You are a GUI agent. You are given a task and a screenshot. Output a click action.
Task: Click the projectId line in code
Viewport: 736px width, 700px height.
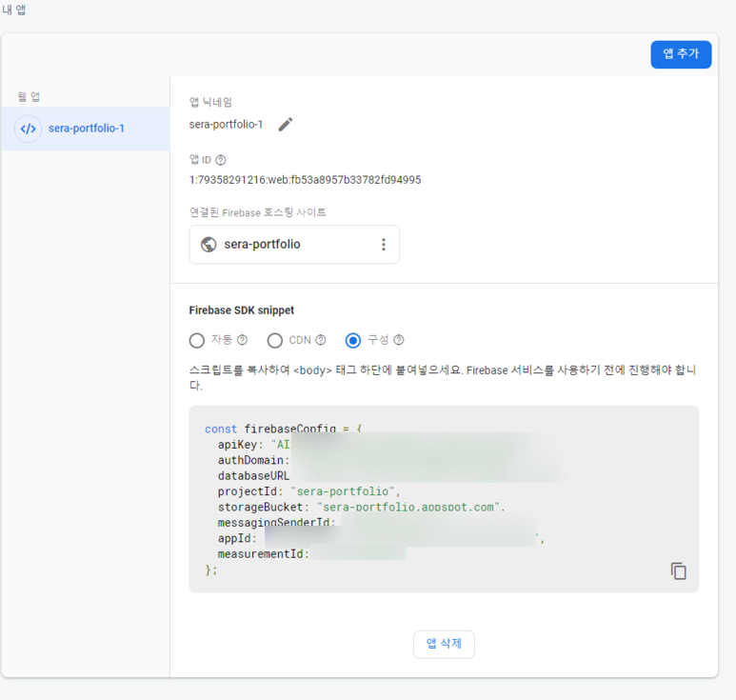308,491
